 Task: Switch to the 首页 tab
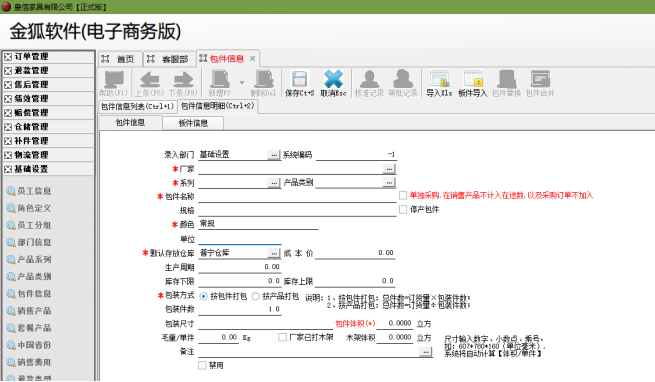click(x=120, y=59)
